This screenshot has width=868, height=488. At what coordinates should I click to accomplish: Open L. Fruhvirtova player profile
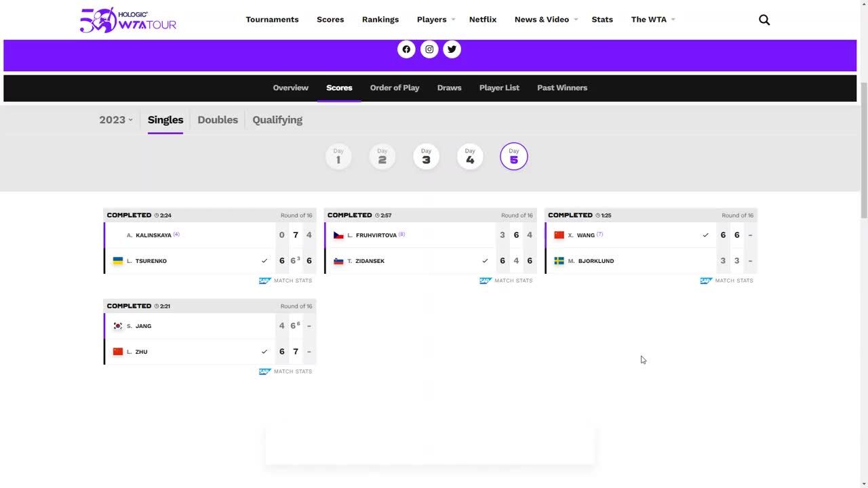pos(372,235)
